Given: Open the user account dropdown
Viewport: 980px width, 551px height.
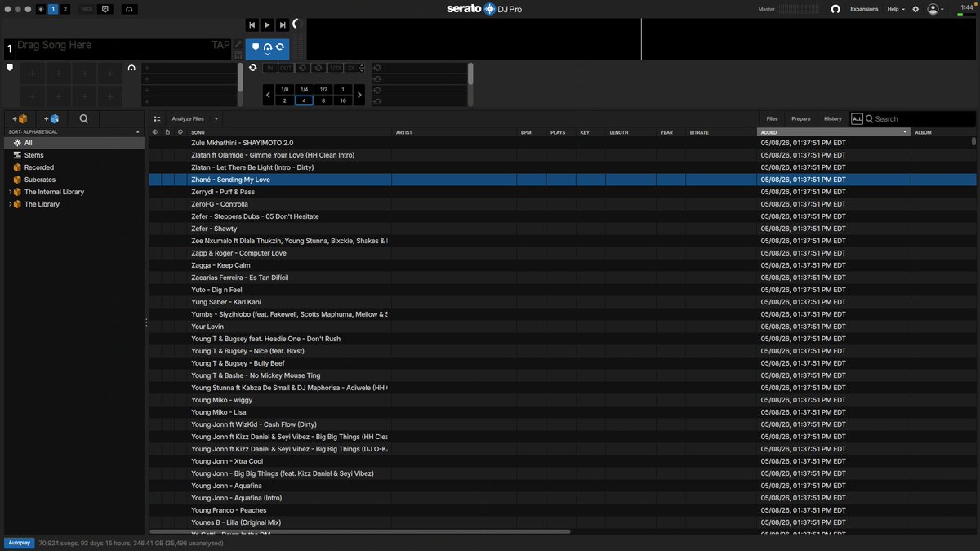Looking at the screenshot, I should [x=936, y=9].
